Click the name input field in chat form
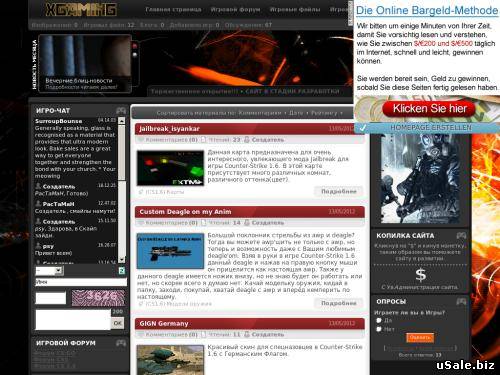 81,282
